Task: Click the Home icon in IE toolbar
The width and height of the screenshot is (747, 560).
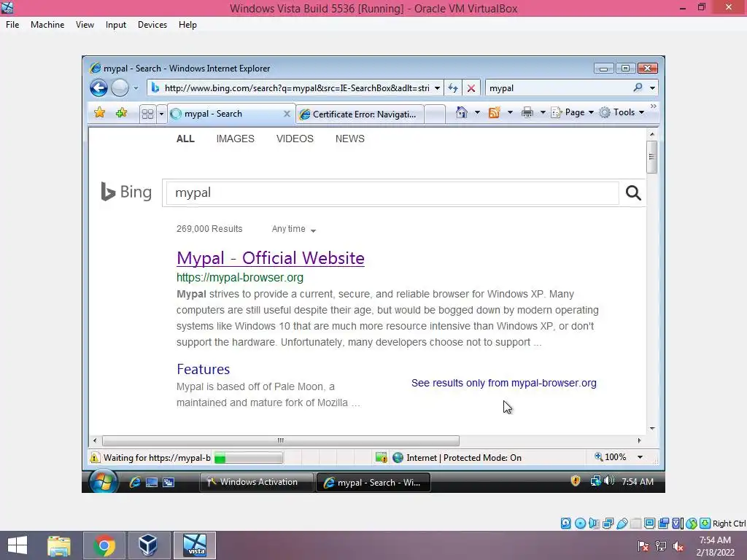Action: [461, 112]
